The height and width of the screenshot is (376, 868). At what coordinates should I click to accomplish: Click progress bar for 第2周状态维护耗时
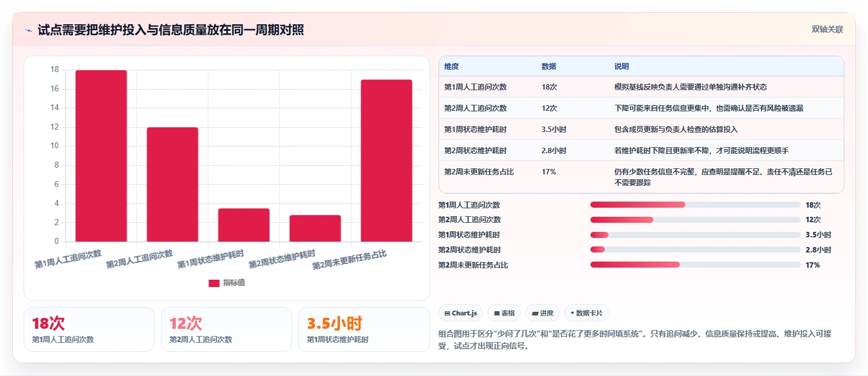[x=696, y=249]
